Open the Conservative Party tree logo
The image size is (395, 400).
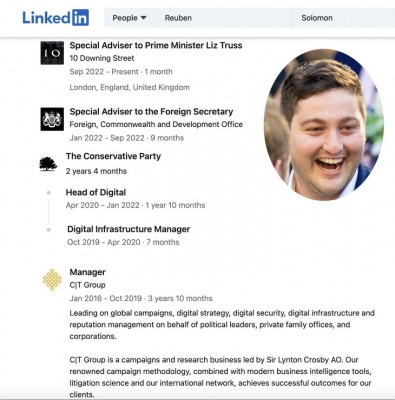48,164
